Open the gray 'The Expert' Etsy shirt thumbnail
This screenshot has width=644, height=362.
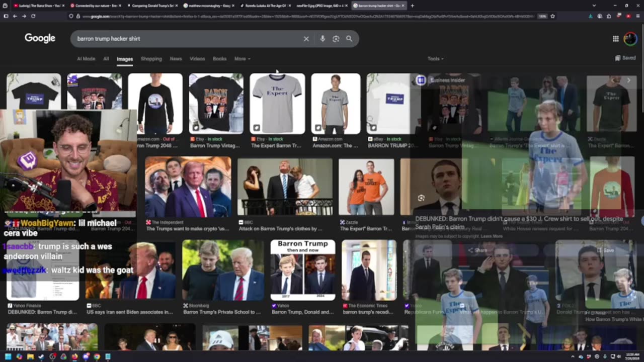click(x=277, y=104)
